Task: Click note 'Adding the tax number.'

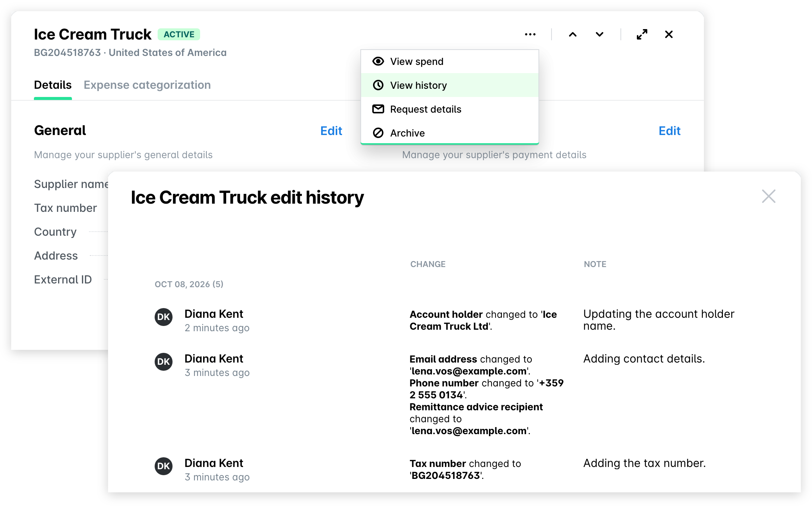Action: coord(644,463)
